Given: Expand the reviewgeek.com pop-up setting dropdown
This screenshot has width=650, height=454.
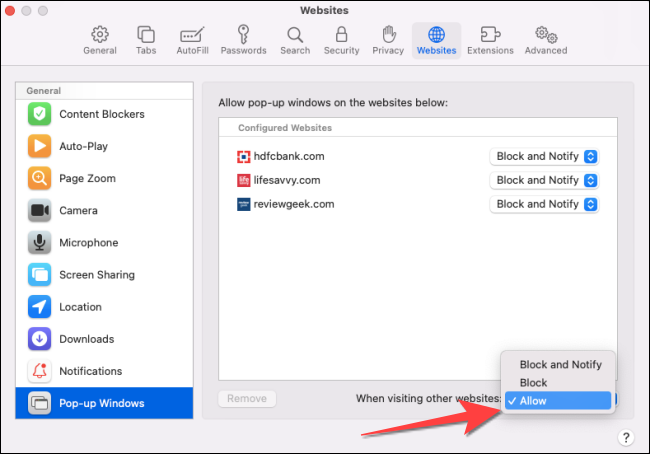Looking at the screenshot, I should [x=545, y=204].
